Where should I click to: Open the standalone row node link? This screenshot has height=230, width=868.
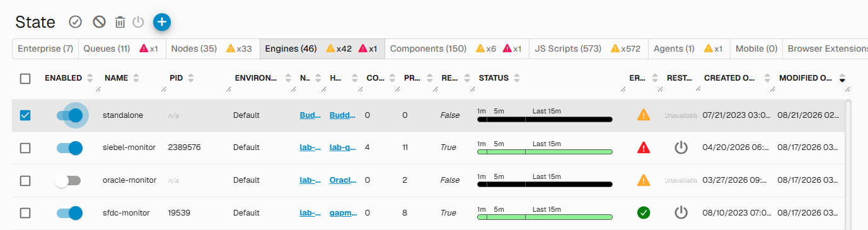point(310,115)
